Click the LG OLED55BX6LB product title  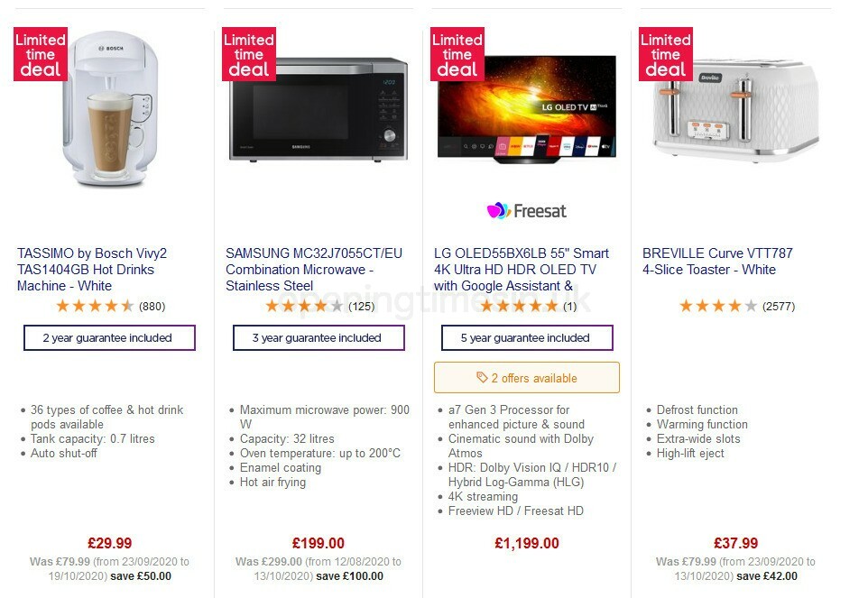click(522, 269)
